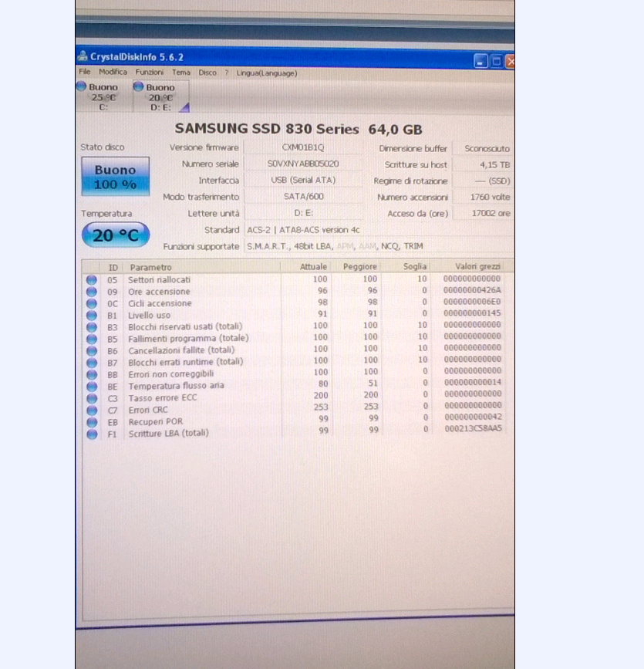Open the Modifica menu
The image size is (644, 669).
(113, 72)
